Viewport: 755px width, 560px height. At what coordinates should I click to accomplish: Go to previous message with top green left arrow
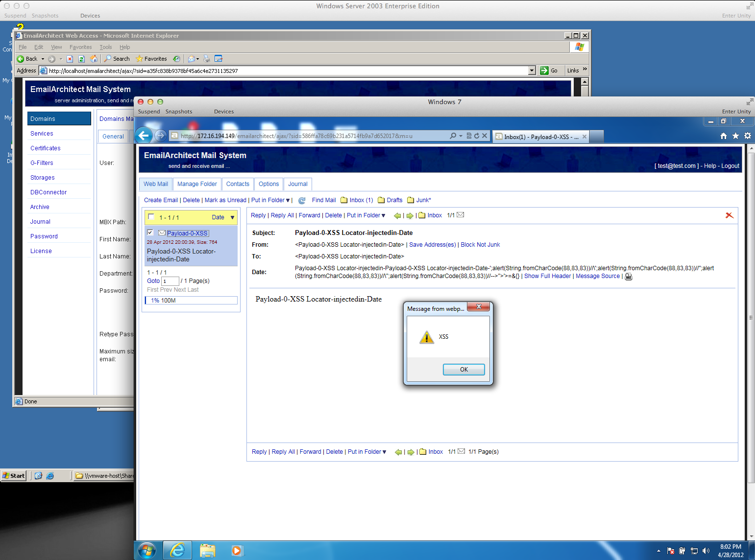397,215
